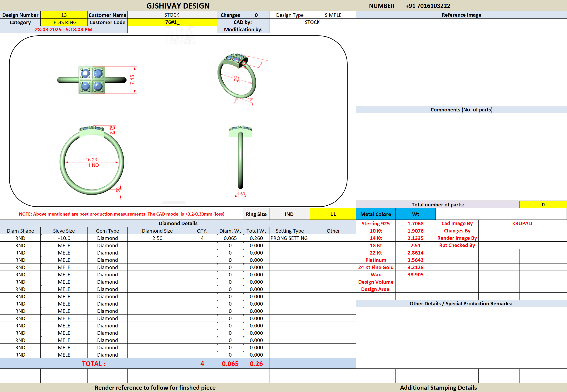567x392 pixels.
Task: Click the Changes By label
Action: [x=457, y=231]
